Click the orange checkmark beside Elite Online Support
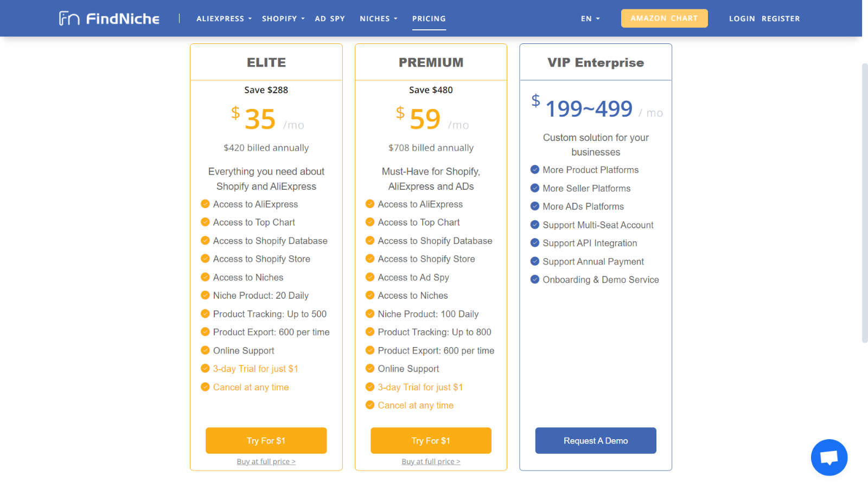868x488 pixels. (205, 350)
